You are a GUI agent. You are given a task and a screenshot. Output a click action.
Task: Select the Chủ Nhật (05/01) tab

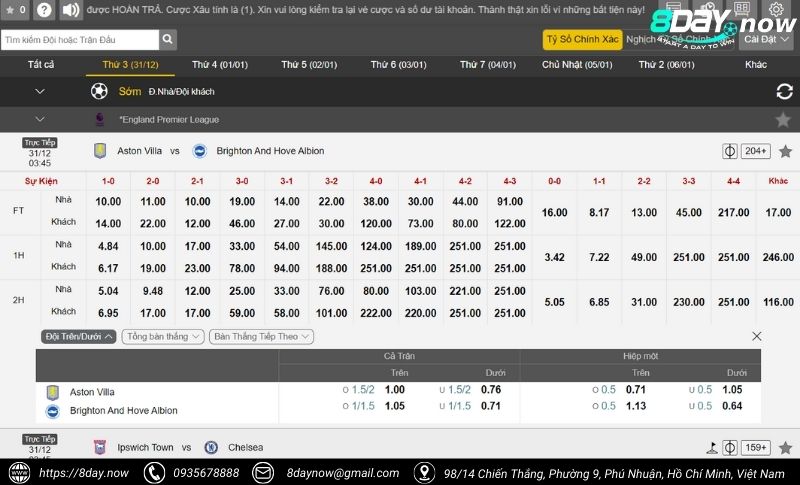click(576, 65)
